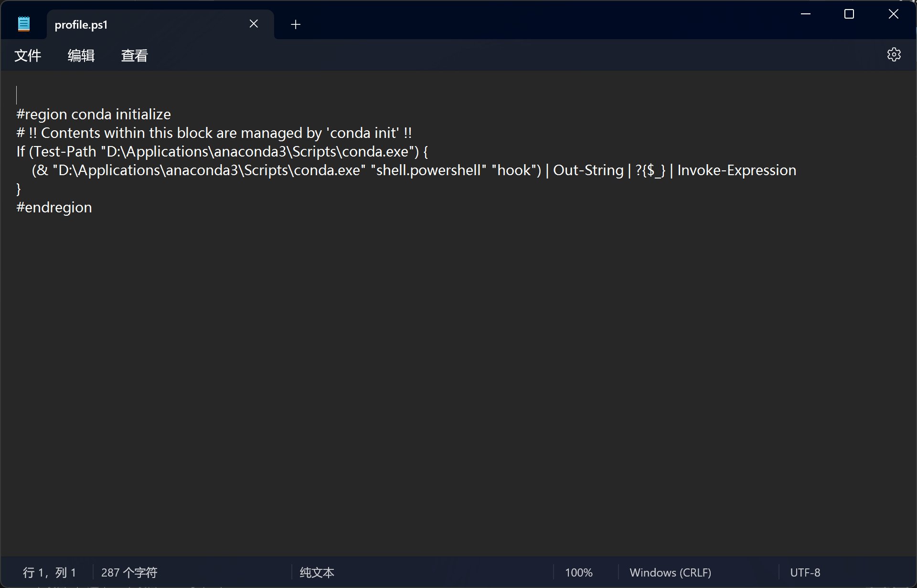The width and height of the screenshot is (917, 588).
Task: Close the profile.ps1 tab
Action: (254, 24)
